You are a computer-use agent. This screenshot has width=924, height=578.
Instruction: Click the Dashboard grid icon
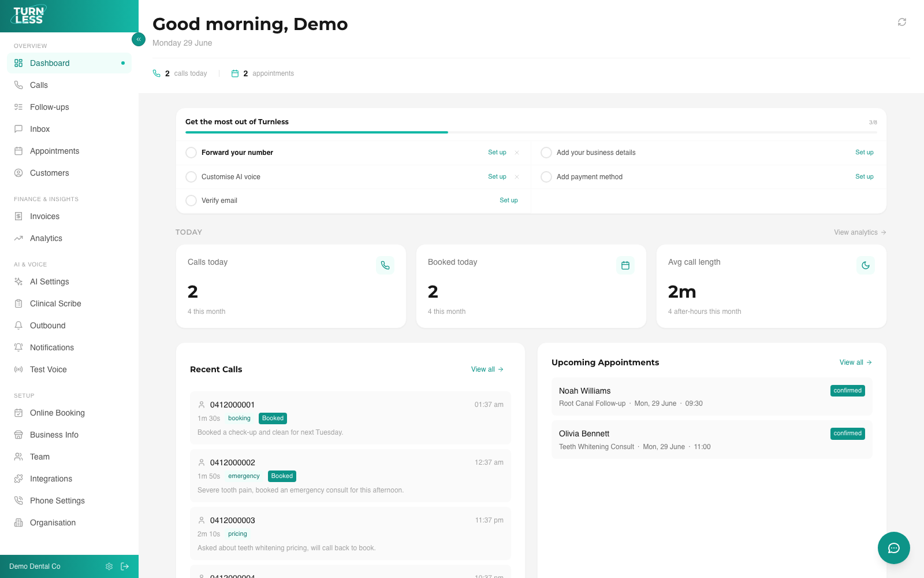click(18, 63)
